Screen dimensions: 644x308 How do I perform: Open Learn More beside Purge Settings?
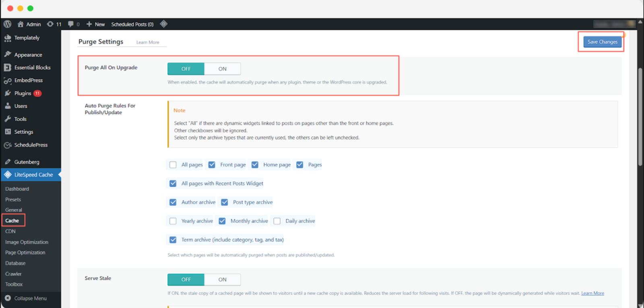point(148,42)
